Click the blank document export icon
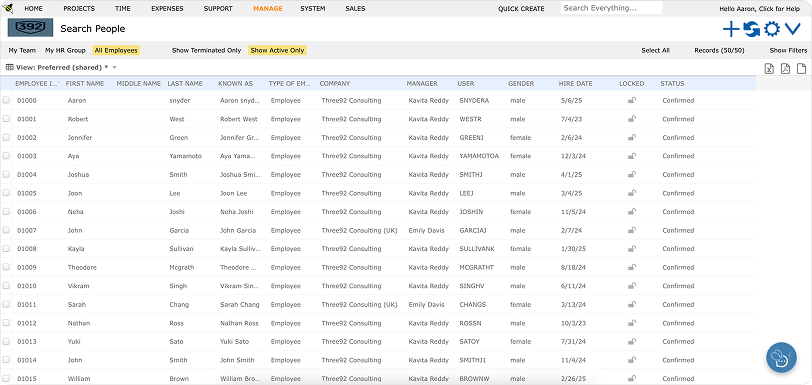The width and height of the screenshot is (812, 385). pyautogui.click(x=801, y=68)
